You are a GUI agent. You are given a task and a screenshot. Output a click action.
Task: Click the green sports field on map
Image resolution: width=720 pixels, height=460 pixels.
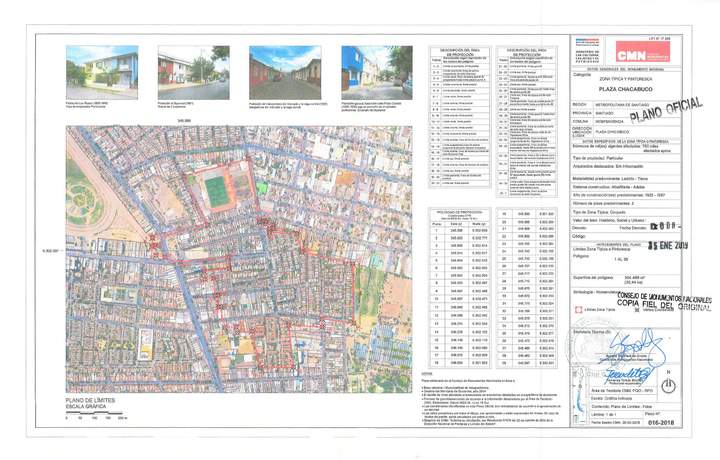218,193
